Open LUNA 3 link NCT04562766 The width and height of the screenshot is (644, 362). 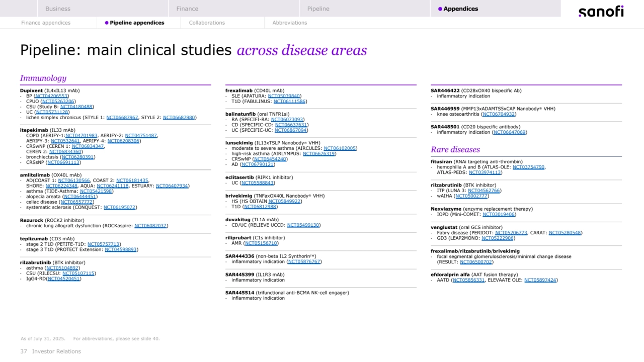[484, 191]
